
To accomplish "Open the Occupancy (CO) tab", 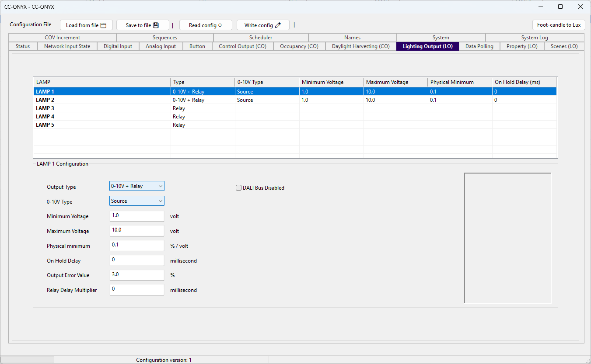I will [x=299, y=46].
